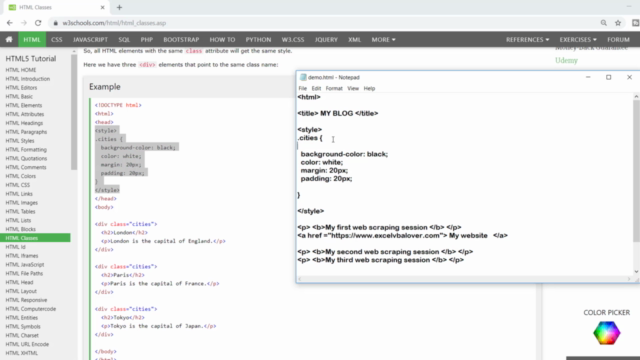Go to SQL in the navbar
Screen dimensions: 640x360
(x=124, y=40)
